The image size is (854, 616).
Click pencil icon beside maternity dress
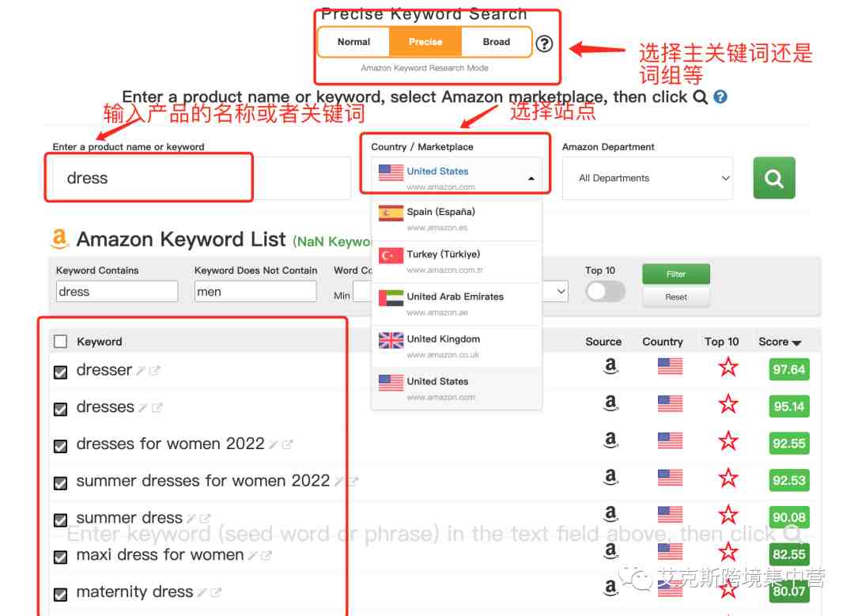[x=202, y=592]
